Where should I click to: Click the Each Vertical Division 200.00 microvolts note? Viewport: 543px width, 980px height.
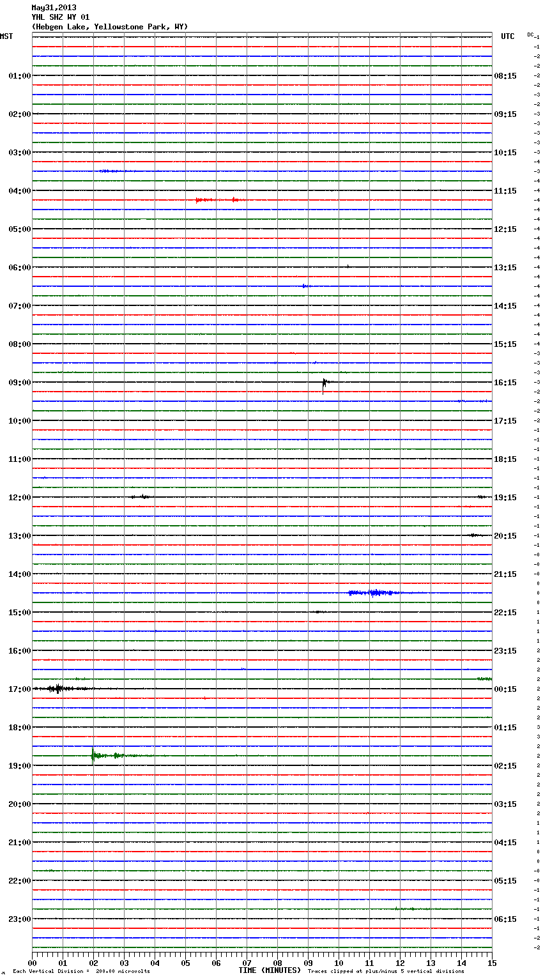coord(81,972)
